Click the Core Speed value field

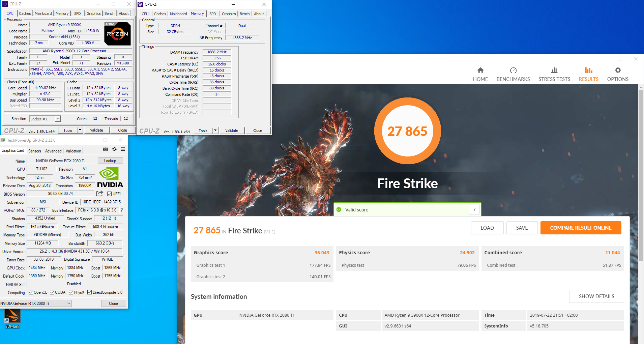pos(45,88)
